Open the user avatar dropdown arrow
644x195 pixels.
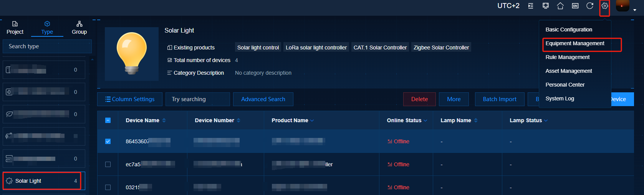635,10
